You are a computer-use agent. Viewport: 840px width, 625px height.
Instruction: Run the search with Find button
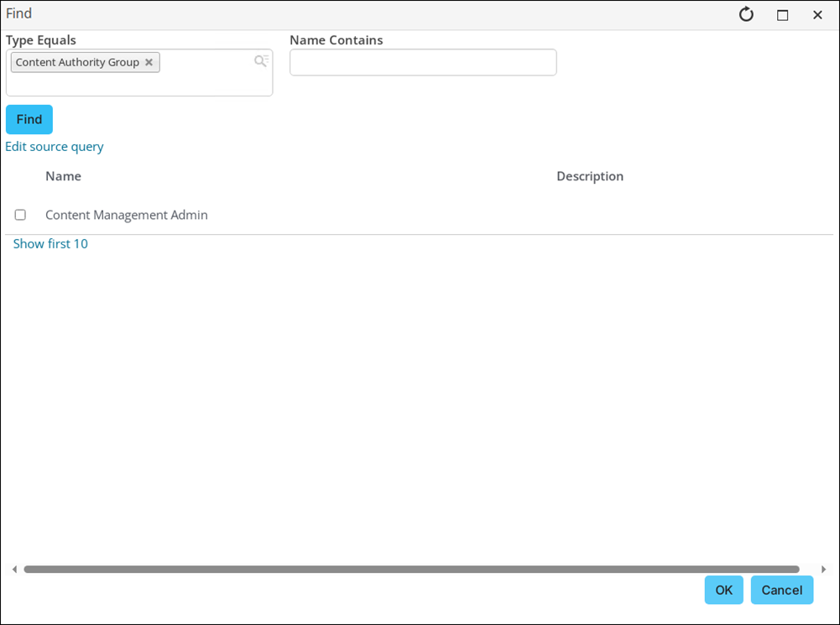tap(29, 119)
